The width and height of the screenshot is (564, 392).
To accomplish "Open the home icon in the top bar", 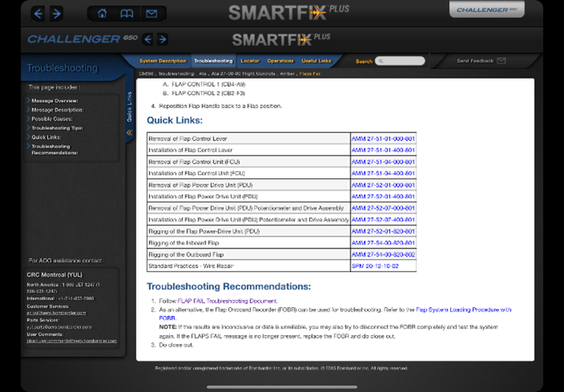I will 102,14.
